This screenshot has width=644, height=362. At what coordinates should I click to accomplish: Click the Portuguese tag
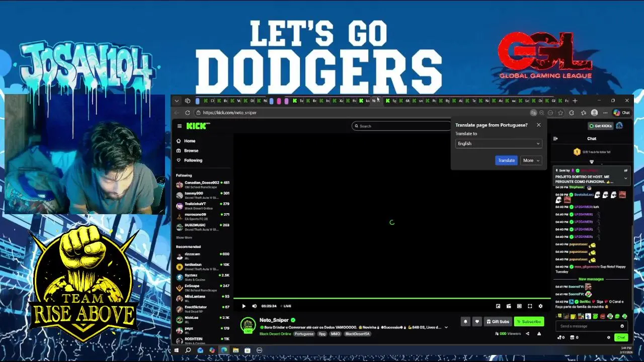[304, 334]
